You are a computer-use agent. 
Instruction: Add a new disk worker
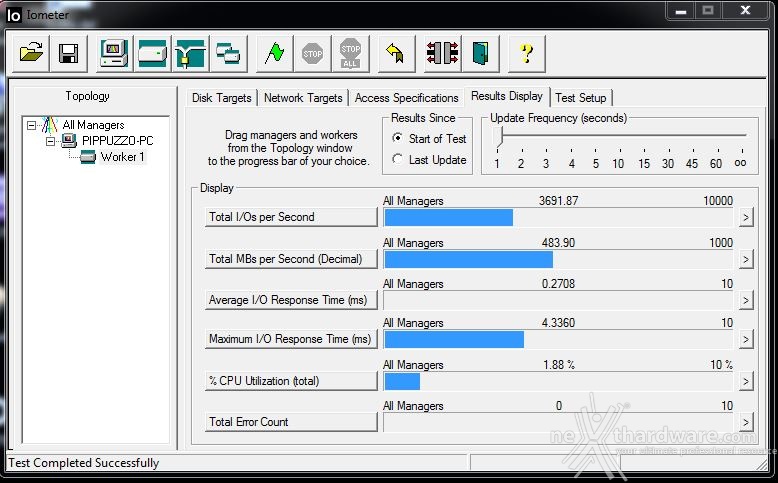tap(152, 53)
